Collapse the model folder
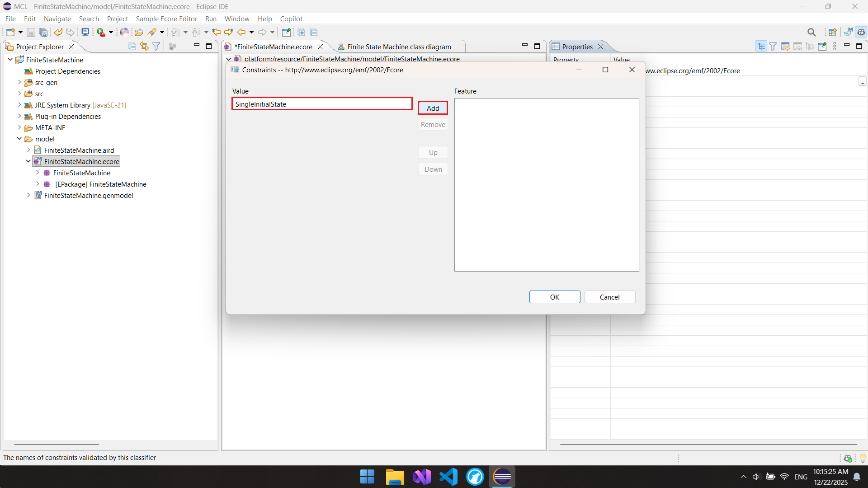The width and height of the screenshot is (868, 488). tap(19, 139)
